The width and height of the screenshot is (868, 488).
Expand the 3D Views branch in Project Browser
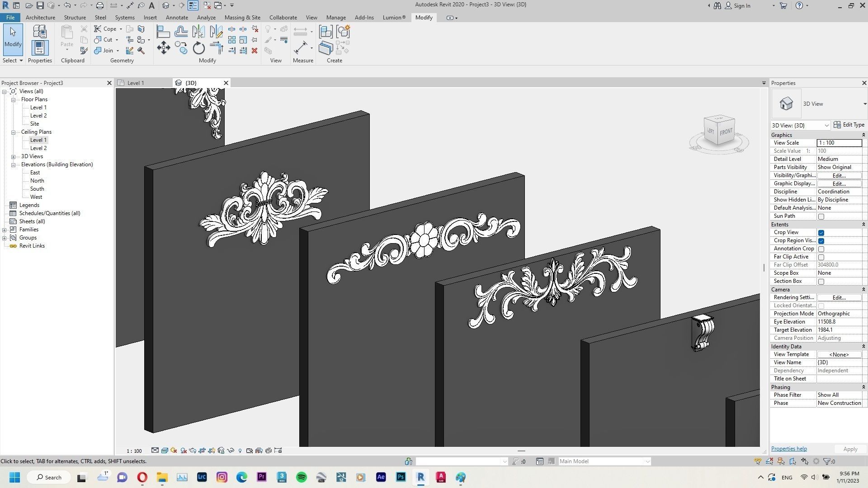click(x=14, y=156)
